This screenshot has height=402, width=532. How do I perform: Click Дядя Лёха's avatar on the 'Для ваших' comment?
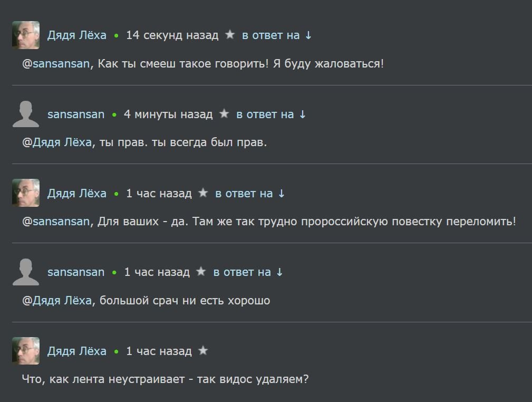point(26,193)
